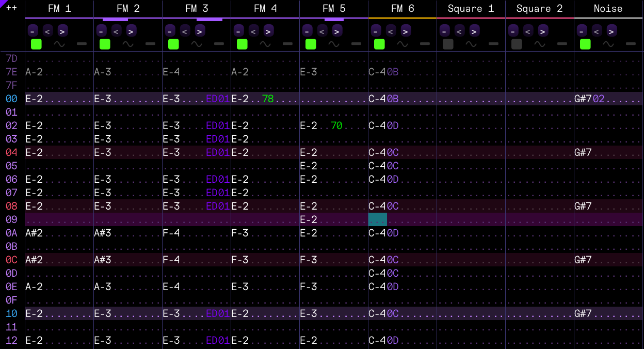Click the waveform icon under Square 1
Image resolution: width=644 pixels, height=349 pixels.
tap(471, 44)
